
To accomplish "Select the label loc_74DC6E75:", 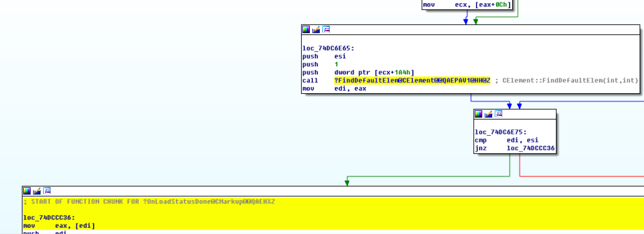I will tap(501, 132).
